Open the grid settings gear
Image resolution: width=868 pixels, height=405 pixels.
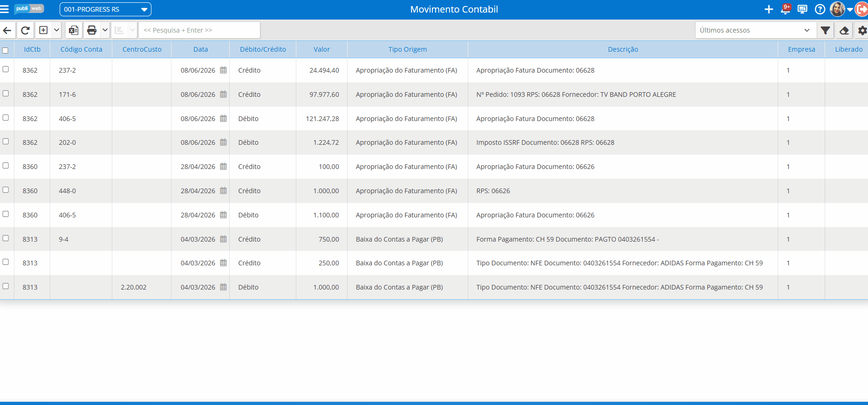tap(862, 30)
